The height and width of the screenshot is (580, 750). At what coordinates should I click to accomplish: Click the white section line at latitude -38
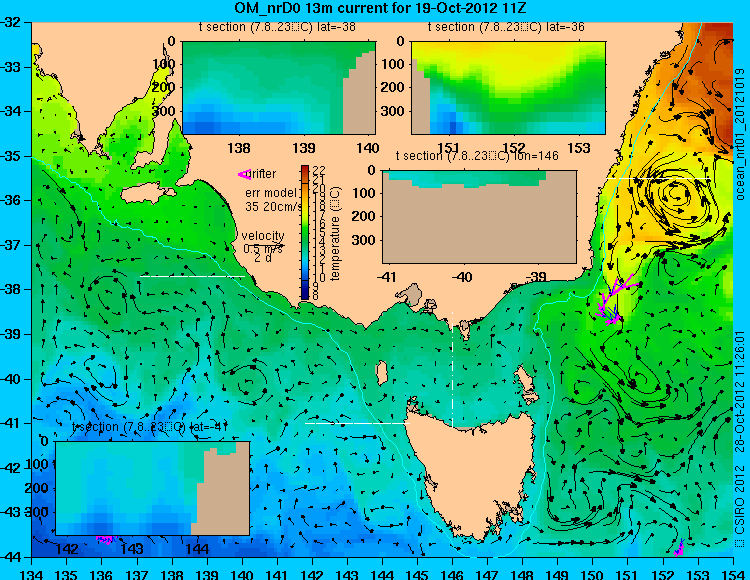(x=192, y=276)
